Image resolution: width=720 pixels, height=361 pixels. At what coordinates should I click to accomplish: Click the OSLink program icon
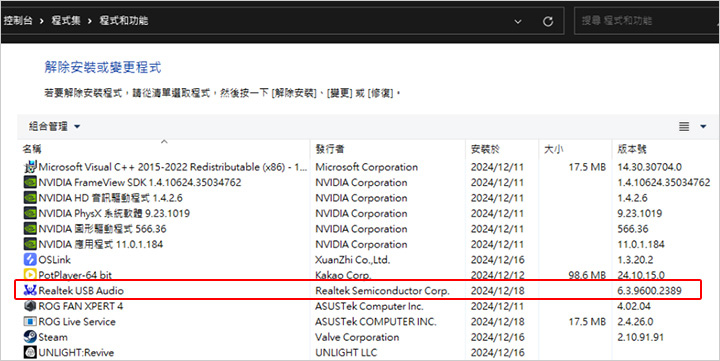point(30,259)
